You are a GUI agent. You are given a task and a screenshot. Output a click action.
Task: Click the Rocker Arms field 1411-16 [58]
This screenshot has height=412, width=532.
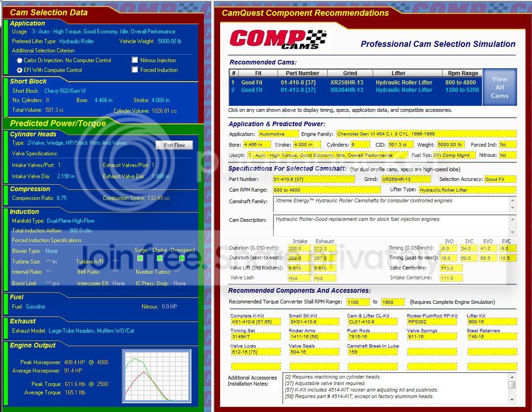tap(314, 336)
